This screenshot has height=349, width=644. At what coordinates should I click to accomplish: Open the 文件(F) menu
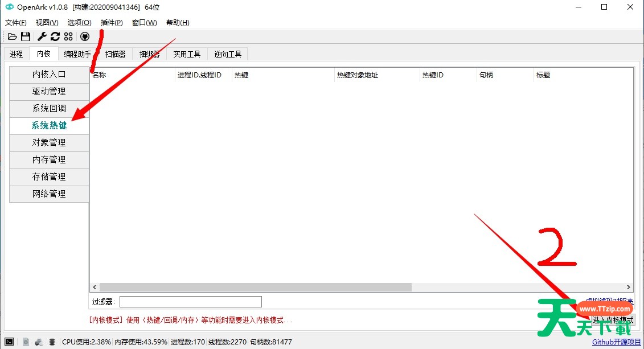coord(16,23)
